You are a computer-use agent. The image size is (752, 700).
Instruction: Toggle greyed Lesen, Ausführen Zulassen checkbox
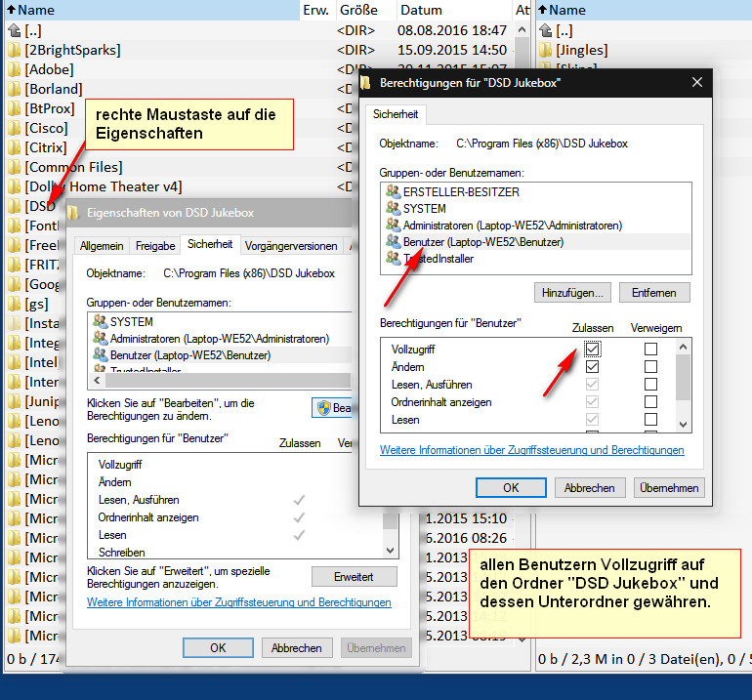592,385
